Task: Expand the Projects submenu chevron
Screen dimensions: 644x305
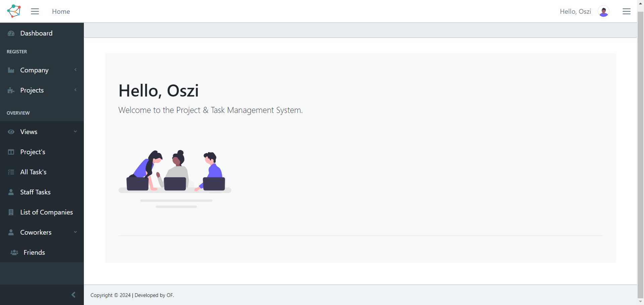Action: click(x=75, y=90)
